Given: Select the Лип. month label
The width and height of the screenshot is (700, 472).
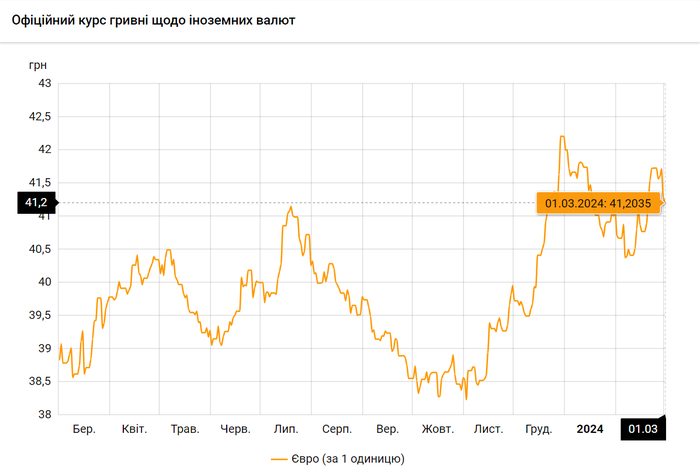Looking at the screenshot, I should (x=286, y=429).
